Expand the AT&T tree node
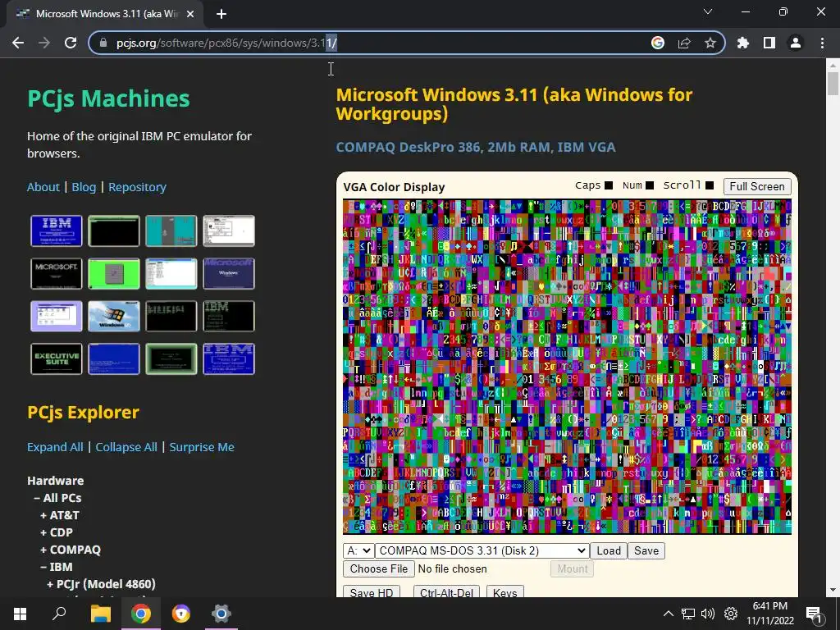 [x=59, y=515]
